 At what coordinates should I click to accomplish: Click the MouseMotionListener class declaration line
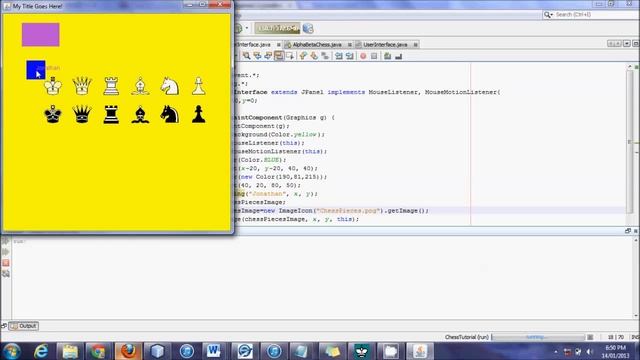tap(367, 92)
